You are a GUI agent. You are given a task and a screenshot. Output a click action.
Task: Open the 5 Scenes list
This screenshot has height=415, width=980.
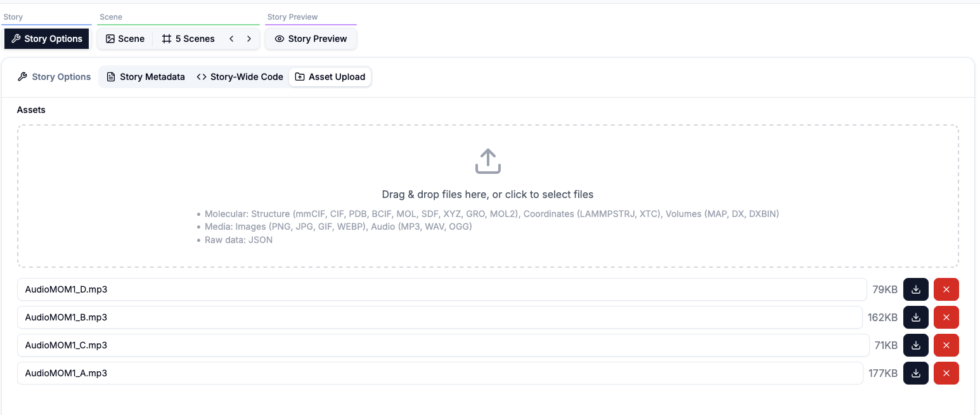click(x=188, y=39)
